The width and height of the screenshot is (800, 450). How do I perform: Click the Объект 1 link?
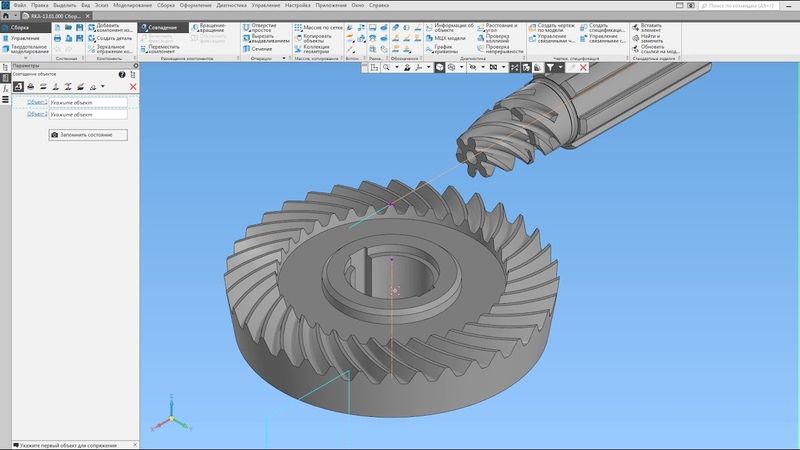click(x=37, y=101)
